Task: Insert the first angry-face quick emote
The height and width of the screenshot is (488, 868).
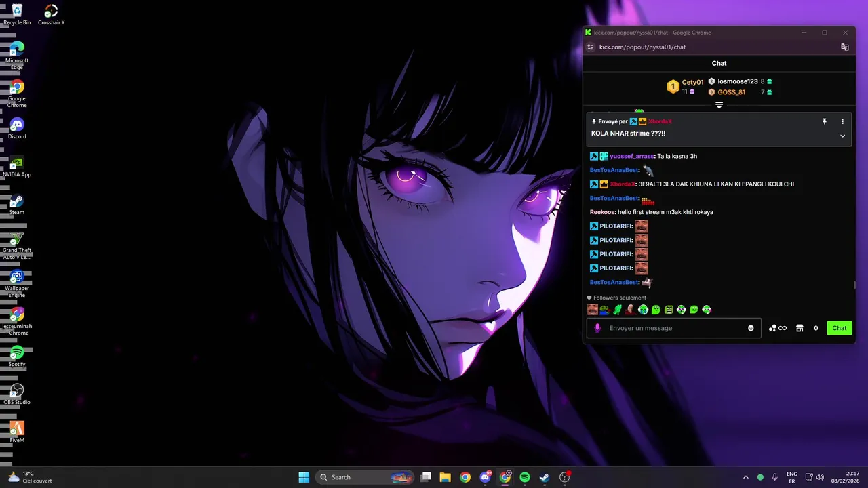Action: [x=593, y=310]
